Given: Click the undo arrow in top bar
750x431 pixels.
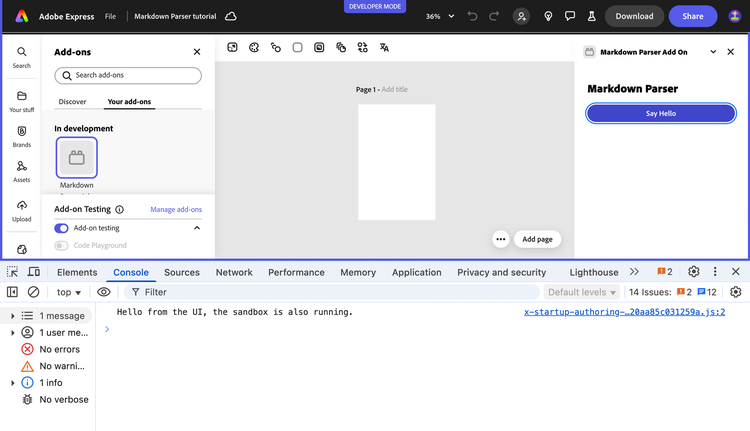Looking at the screenshot, I should click(x=473, y=16).
